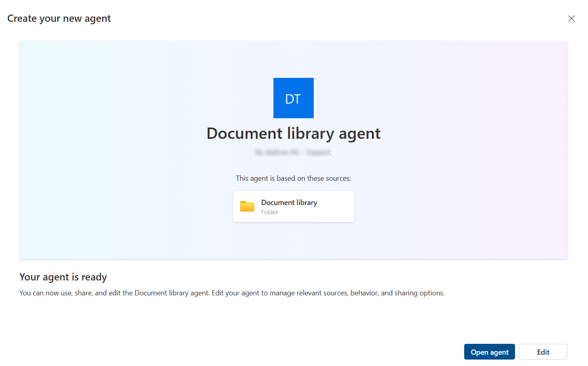Image resolution: width=588 pixels, height=366 pixels.
Task: Click the sources description line above the card
Action: click(293, 178)
